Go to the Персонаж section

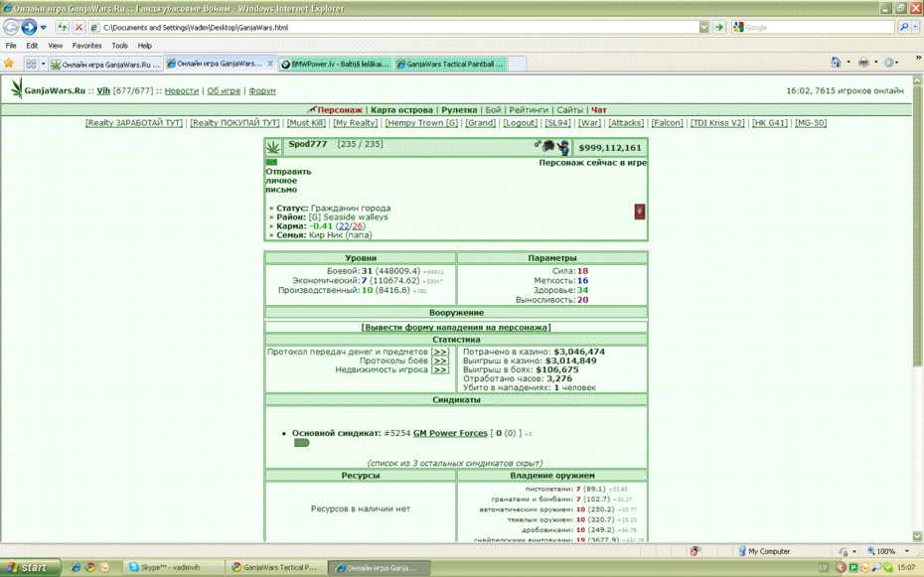pos(340,110)
